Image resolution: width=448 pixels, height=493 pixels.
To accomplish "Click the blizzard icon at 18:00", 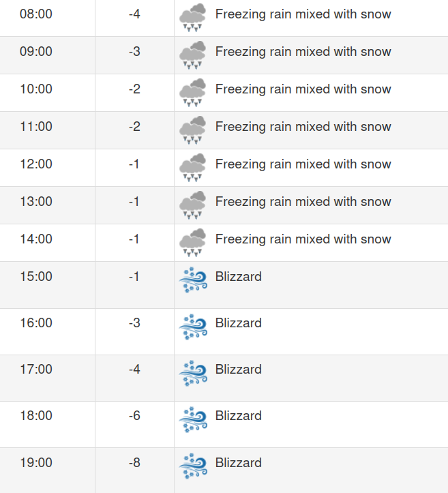I will pyautogui.click(x=192, y=419).
